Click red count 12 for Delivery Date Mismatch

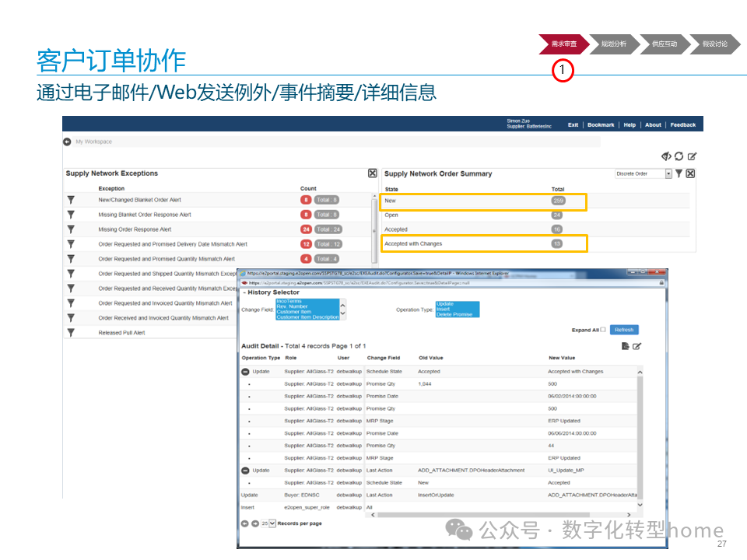tap(306, 244)
